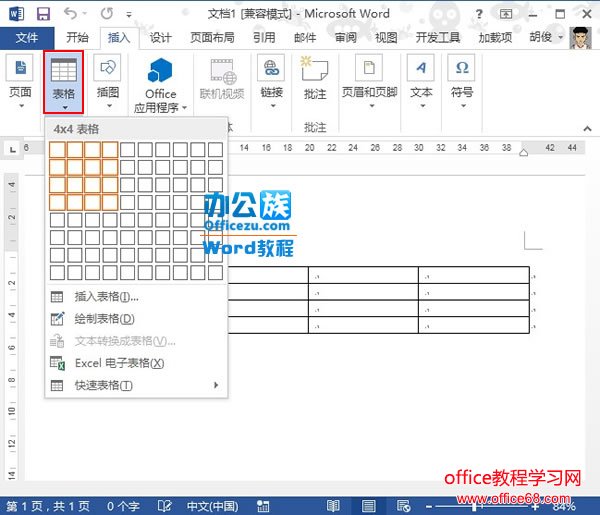The width and height of the screenshot is (600, 515).
Task: Redo the last action
Action: coord(107,14)
